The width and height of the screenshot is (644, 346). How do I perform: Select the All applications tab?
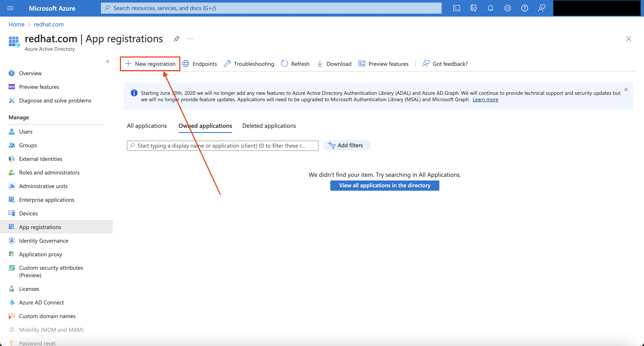pos(147,125)
